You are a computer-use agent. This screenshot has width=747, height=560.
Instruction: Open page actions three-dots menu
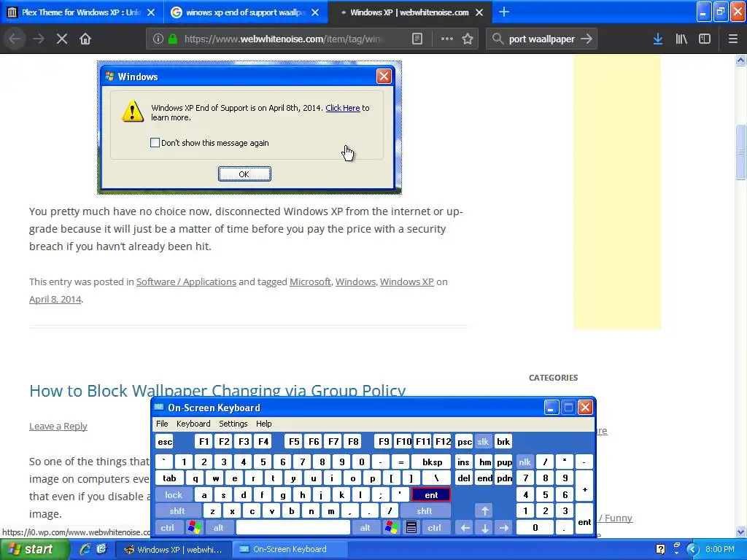[447, 39]
